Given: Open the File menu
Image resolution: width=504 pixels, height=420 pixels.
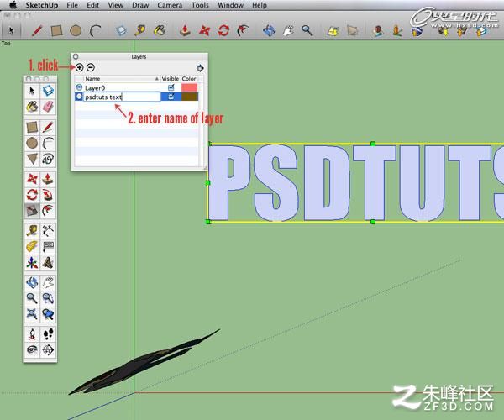Looking at the screenshot, I should tap(72, 5).
